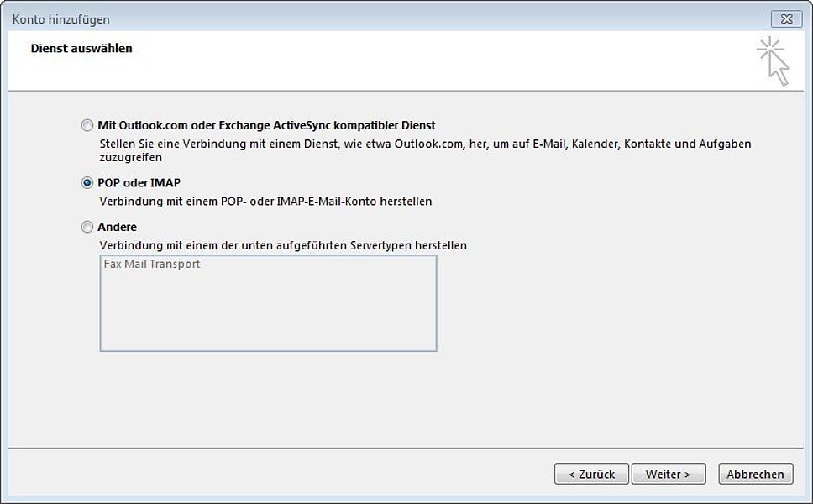Click the bold 'Andere' label text
813x504 pixels.
pos(118,227)
